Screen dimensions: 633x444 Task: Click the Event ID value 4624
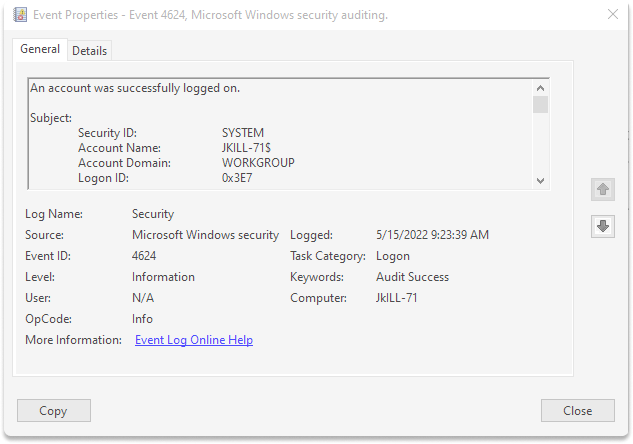point(144,256)
